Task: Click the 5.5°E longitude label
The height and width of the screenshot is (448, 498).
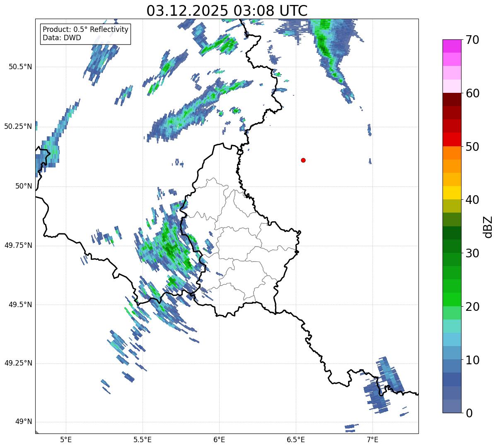Action: (143, 439)
